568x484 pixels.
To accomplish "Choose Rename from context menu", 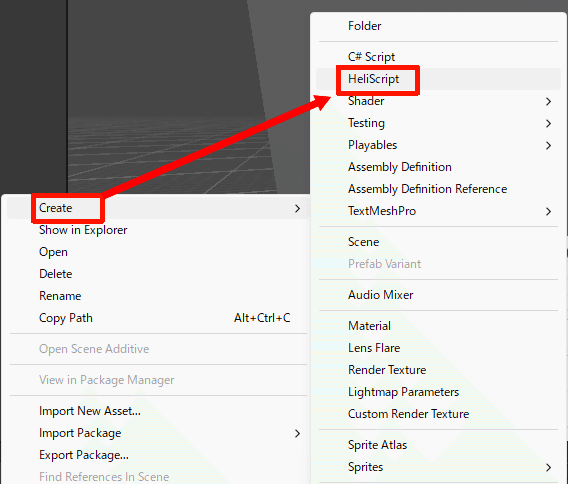I will point(60,296).
